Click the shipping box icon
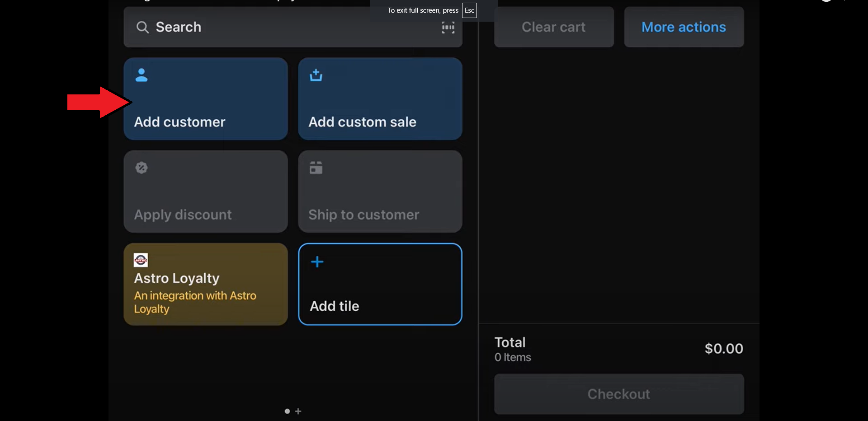Screen dimensions: 868x421 (316, 168)
